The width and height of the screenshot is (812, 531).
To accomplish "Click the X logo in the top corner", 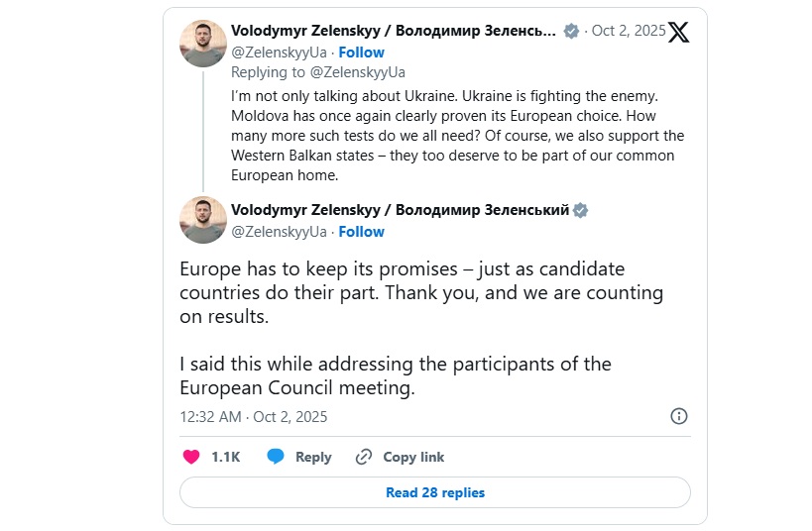I will tap(678, 32).
